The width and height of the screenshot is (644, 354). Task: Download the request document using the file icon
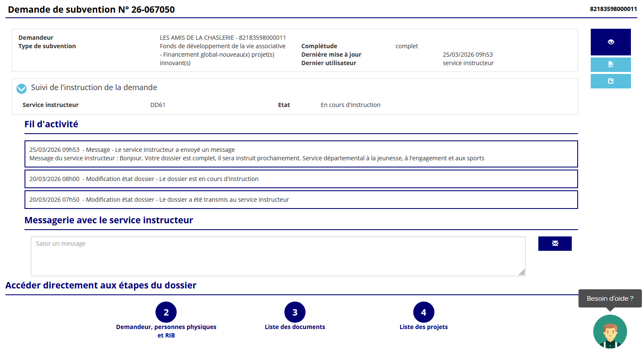pyautogui.click(x=611, y=65)
